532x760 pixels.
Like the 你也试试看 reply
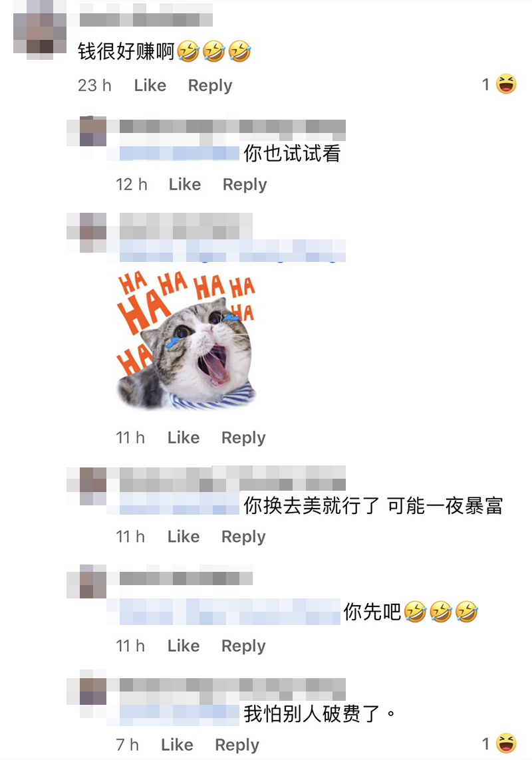184,184
